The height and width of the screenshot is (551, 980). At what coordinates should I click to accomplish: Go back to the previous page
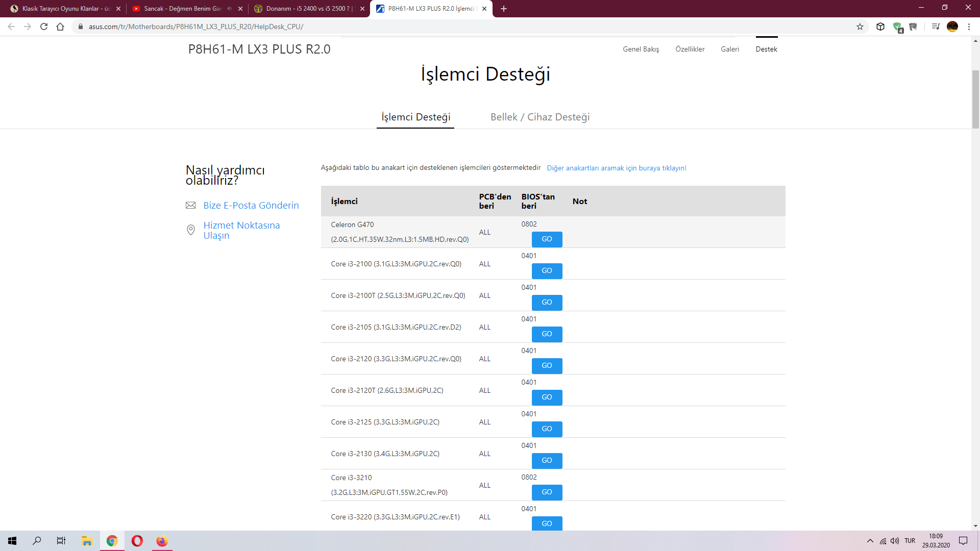(x=11, y=27)
